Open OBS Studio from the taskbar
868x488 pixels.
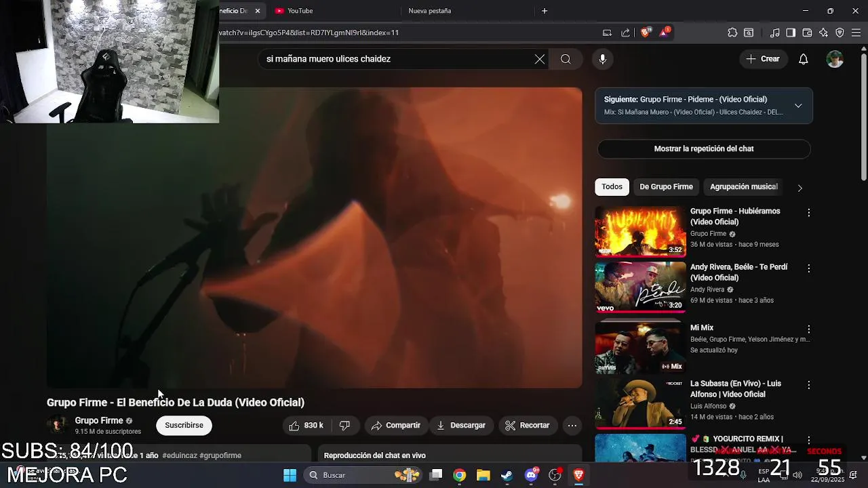[555, 475]
